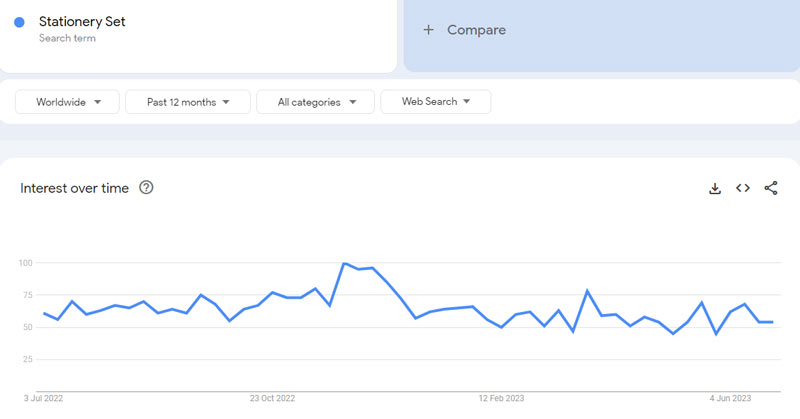This screenshot has height=419, width=800.
Task: Click the 25 value on y-axis
Action: pos(27,359)
